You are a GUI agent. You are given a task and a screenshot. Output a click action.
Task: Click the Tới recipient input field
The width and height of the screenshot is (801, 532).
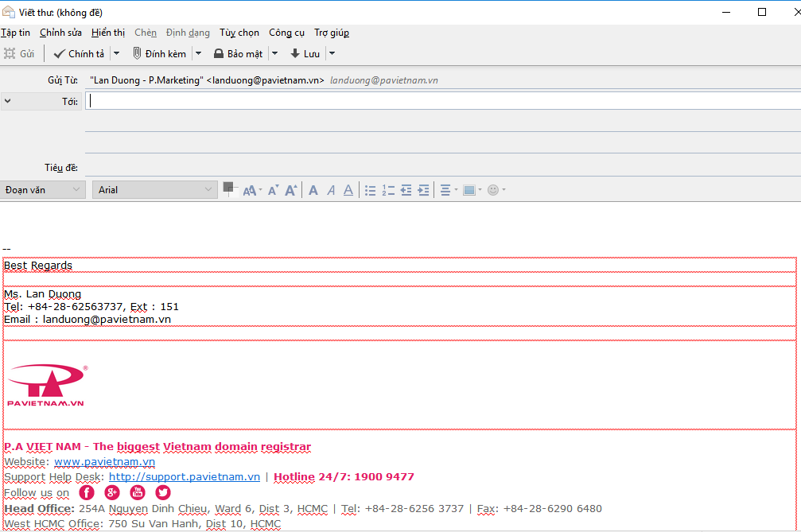tap(443, 101)
